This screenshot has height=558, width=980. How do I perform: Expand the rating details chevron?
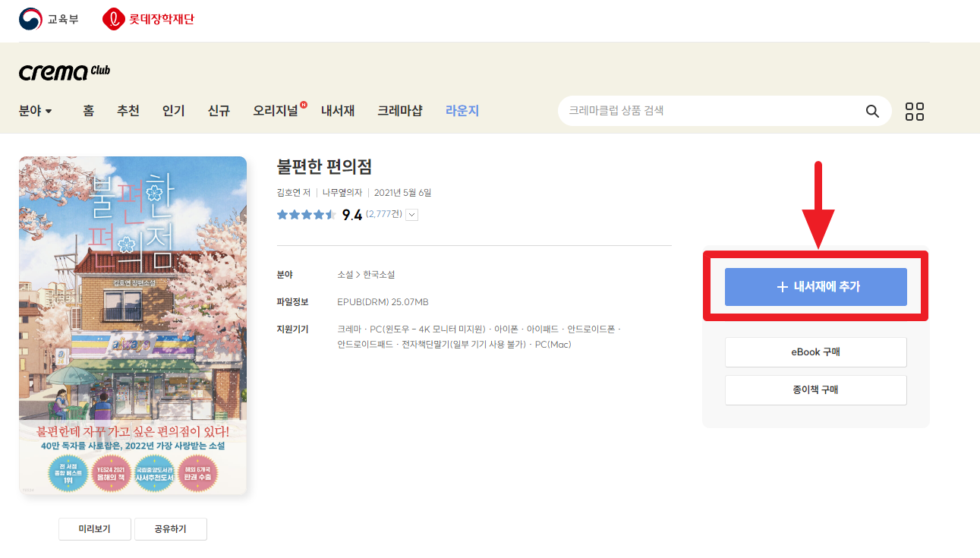[412, 215]
